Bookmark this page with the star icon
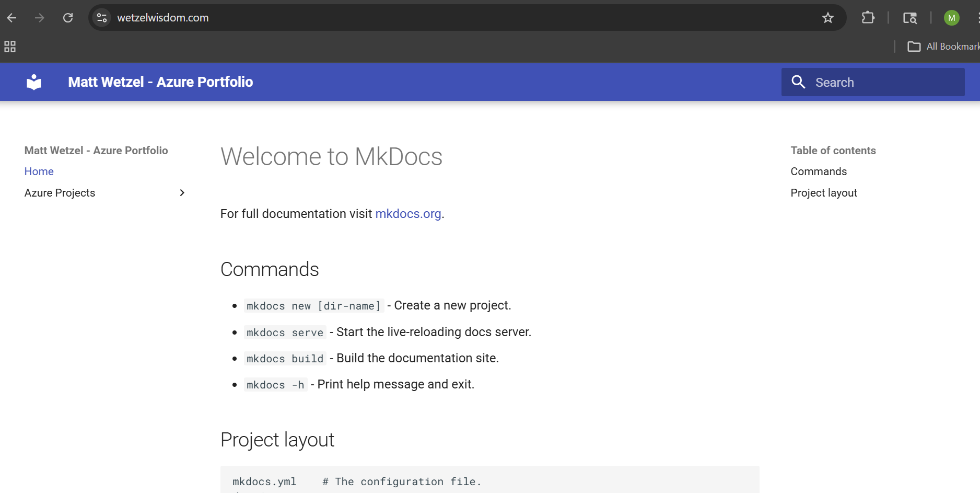980x493 pixels. coord(827,18)
